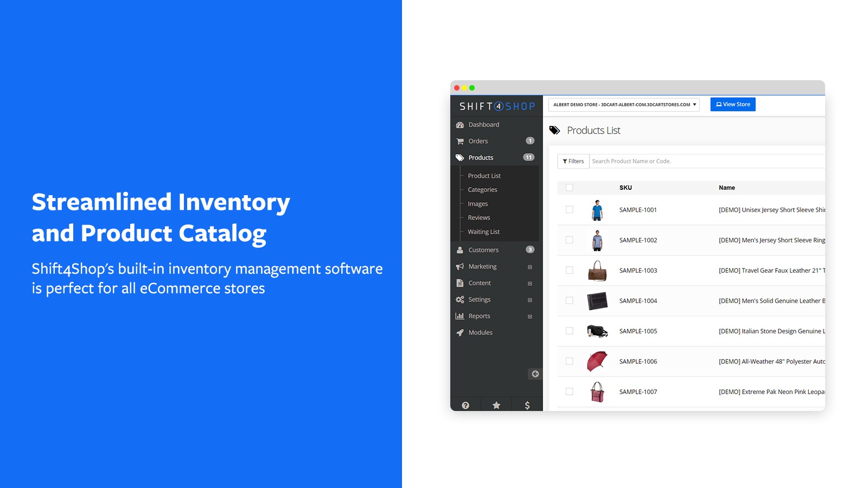Open the Albert Demo Store selector dropdown
Screen dimensions: 868x488
pos(624,105)
